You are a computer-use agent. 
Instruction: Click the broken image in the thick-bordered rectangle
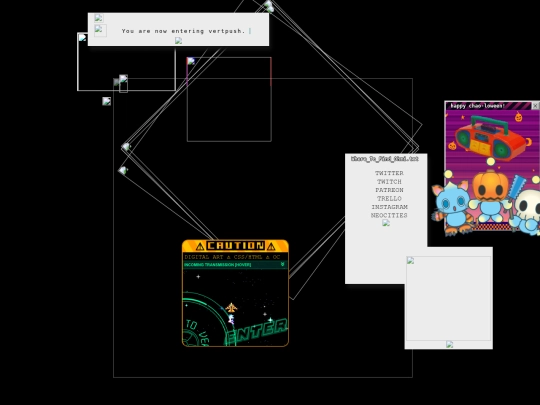(83, 38)
